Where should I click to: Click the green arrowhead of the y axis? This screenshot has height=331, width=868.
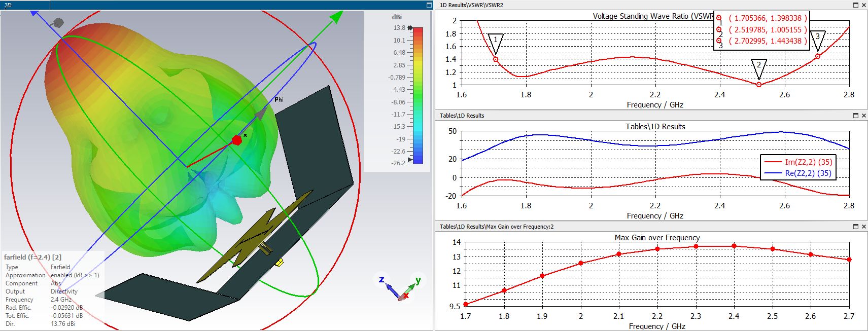(336, 17)
